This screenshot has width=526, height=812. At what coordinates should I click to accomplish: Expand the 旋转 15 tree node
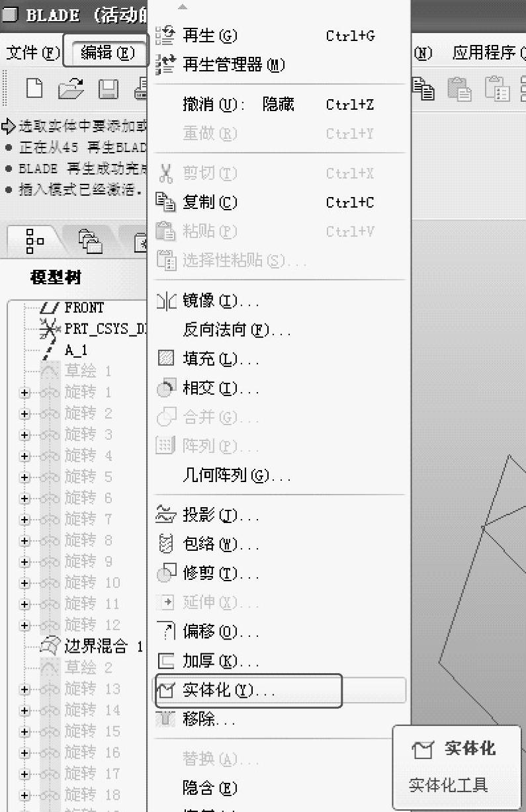tap(25, 731)
